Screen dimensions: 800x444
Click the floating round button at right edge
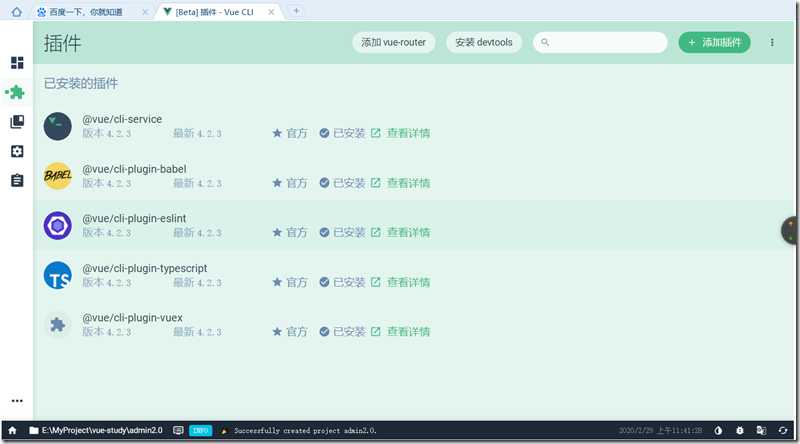[x=790, y=230]
